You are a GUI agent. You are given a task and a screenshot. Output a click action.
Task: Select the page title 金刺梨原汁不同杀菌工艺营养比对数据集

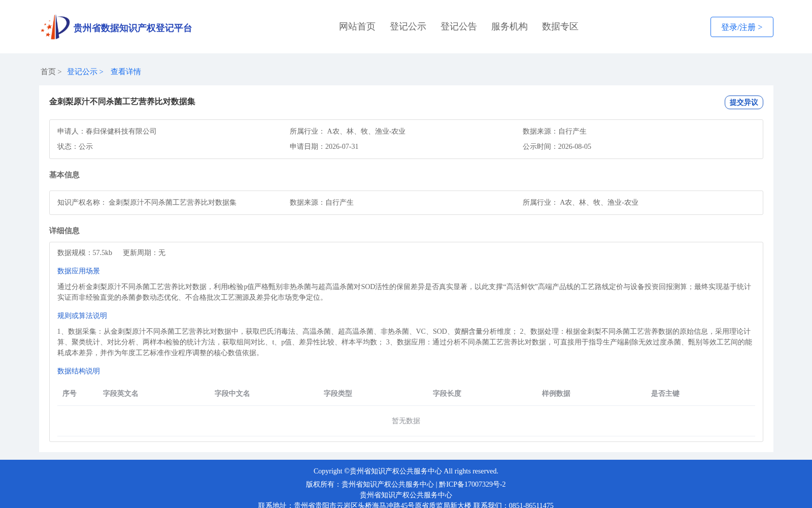[x=122, y=102]
